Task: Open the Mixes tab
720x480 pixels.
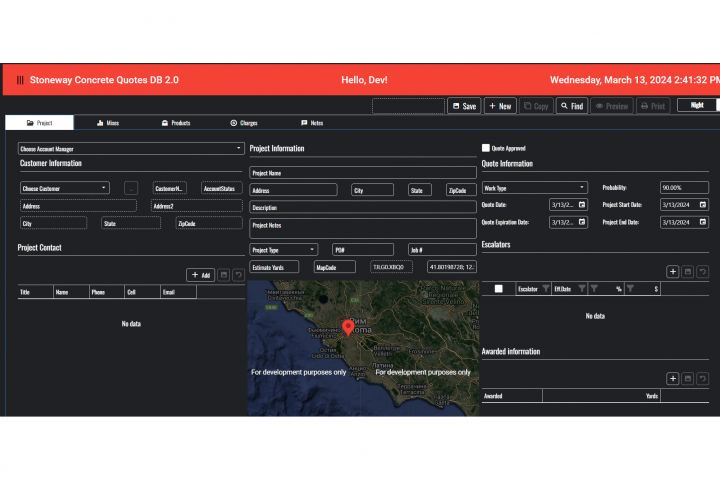Action: click(108, 123)
